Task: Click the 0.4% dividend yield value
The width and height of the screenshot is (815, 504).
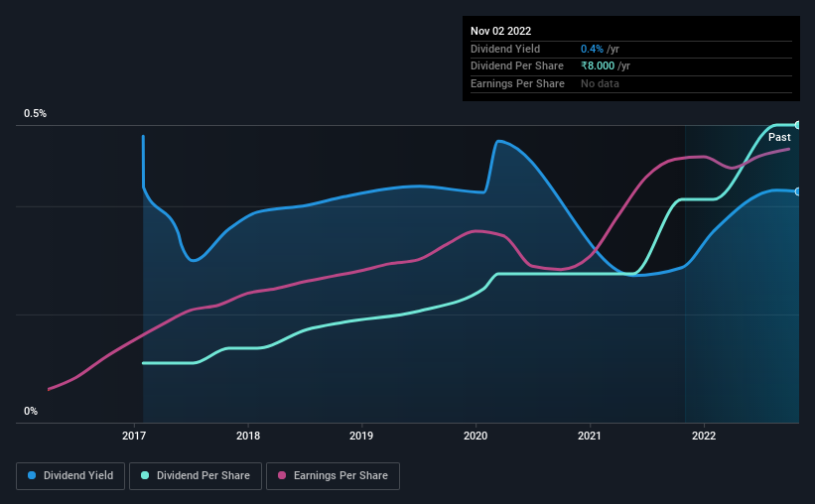Action: pos(592,49)
